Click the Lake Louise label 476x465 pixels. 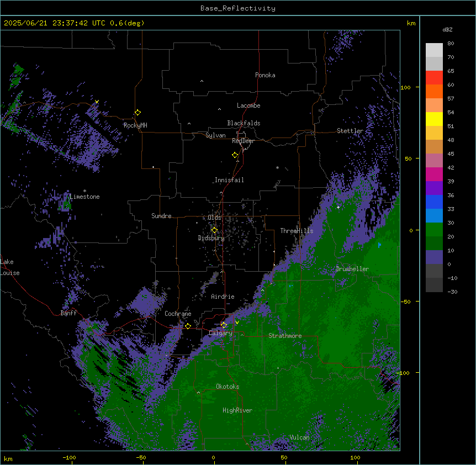pos(10,267)
